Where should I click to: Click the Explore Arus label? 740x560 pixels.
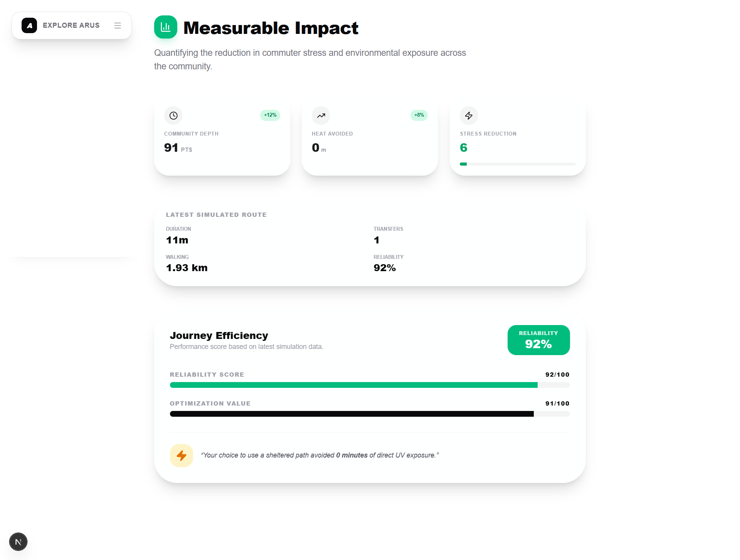pos(71,25)
